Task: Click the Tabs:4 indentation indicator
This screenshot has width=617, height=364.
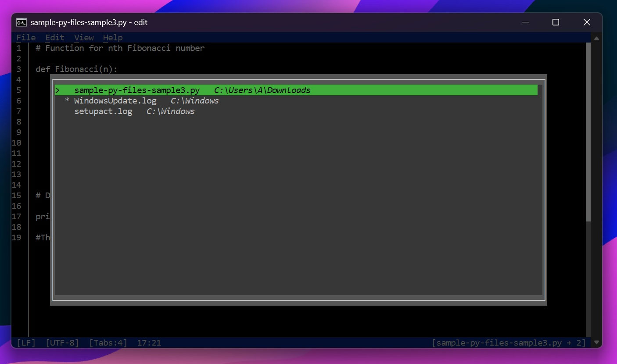Action: point(108,343)
